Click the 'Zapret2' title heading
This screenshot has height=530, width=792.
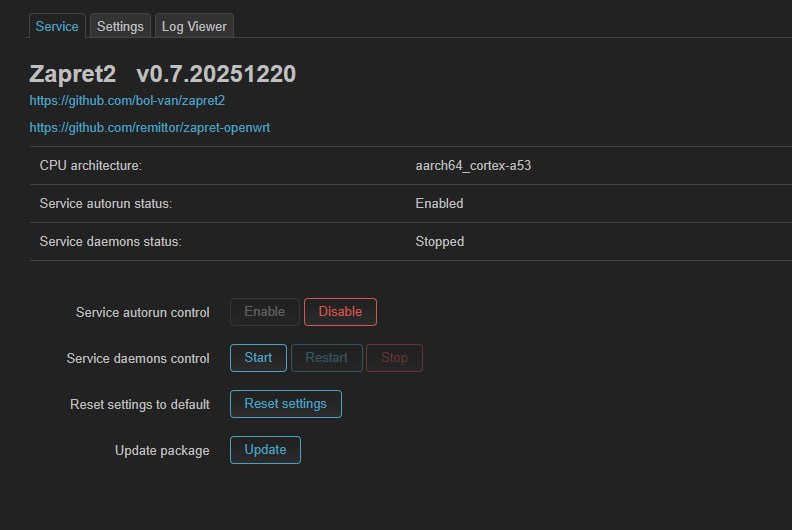tap(73, 74)
